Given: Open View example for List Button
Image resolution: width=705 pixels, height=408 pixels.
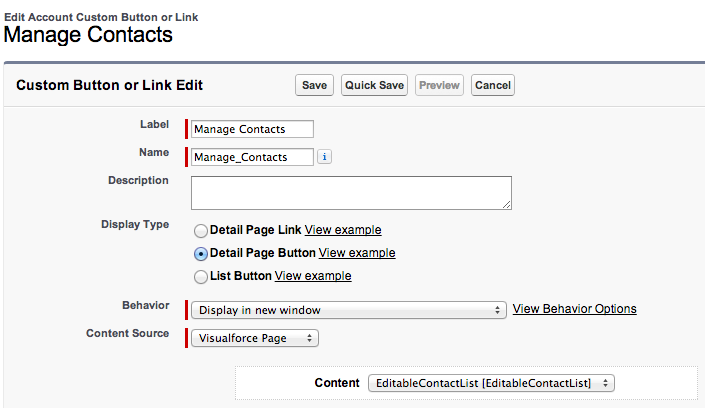Looking at the screenshot, I should 313,276.
